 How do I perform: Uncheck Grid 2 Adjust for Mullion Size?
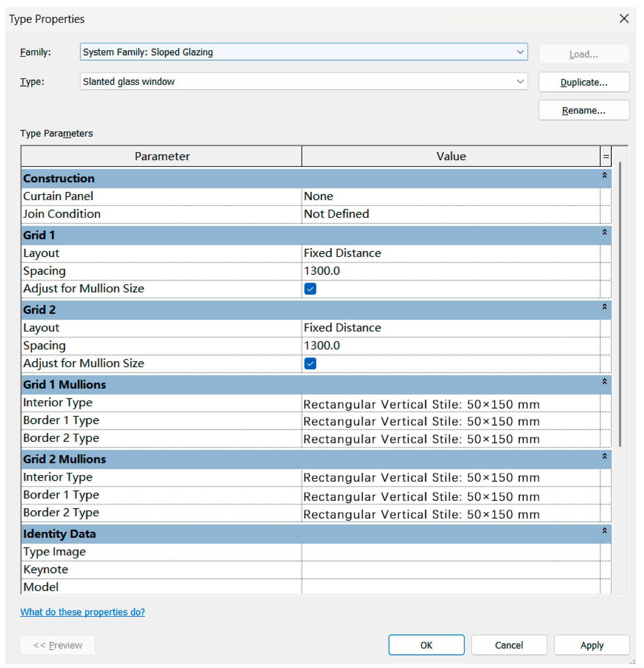[x=310, y=363]
